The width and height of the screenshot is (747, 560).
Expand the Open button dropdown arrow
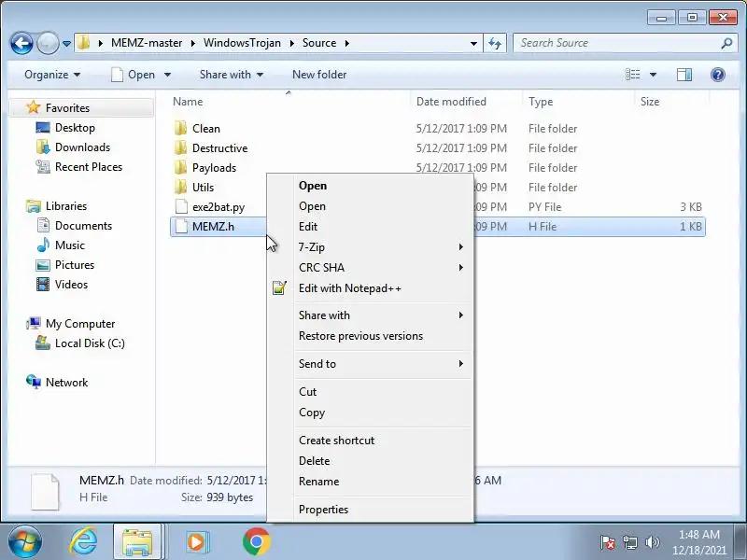(167, 75)
